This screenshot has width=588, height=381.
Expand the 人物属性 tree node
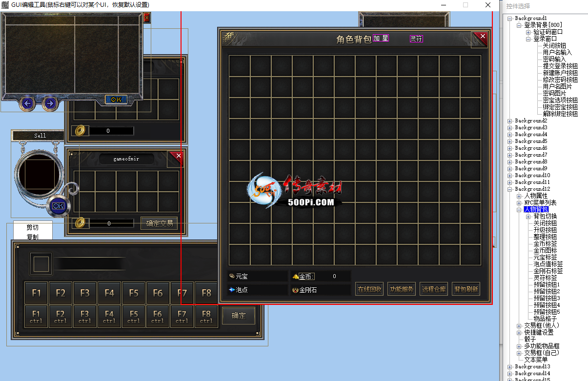tap(519, 196)
